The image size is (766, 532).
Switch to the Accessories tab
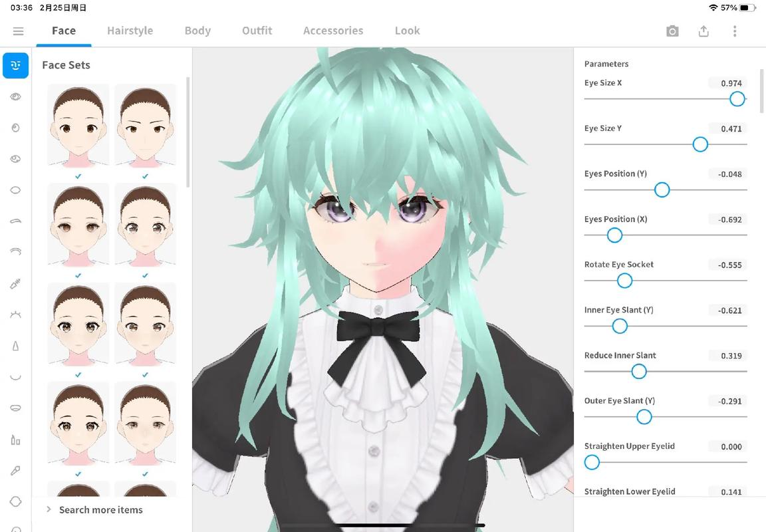[333, 31]
